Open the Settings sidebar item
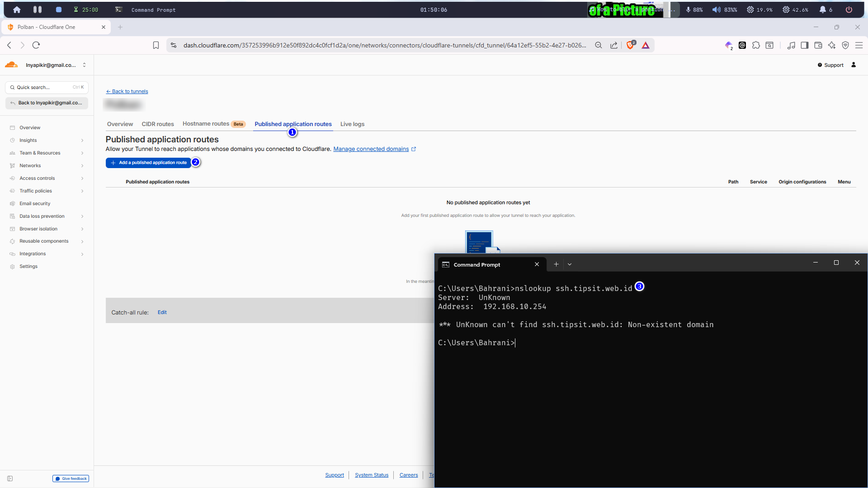Image resolution: width=868 pixels, height=488 pixels. pyautogui.click(x=28, y=267)
